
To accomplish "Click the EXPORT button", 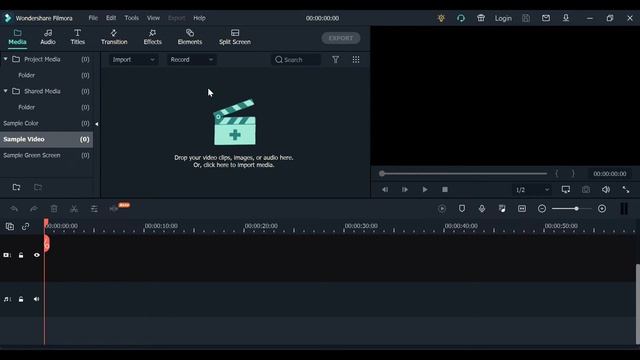I will pos(341,38).
